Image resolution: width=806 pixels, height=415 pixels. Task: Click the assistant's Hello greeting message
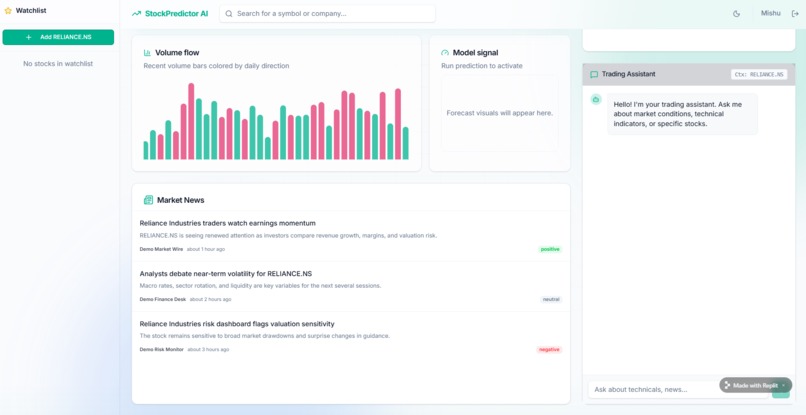click(x=682, y=114)
